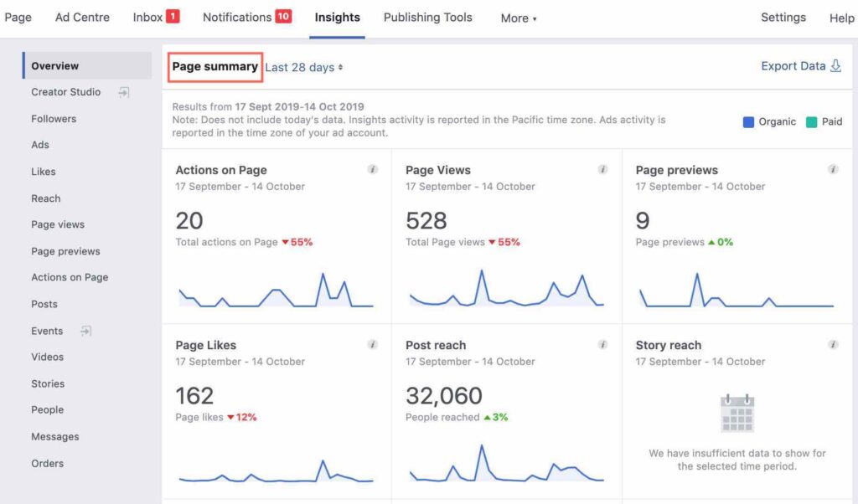Click the info icon on Post reach card
The height and width of the screenshot is (504, 858).
(602, 344)
